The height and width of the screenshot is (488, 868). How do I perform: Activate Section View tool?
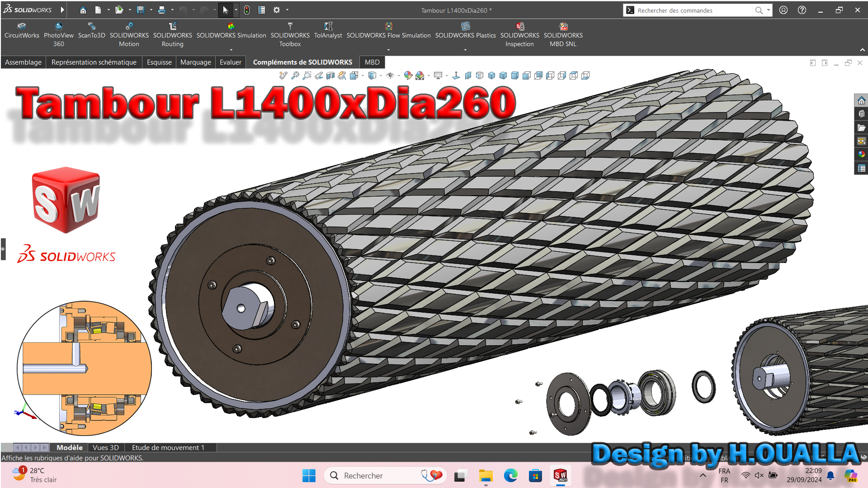(x=330, y=75)
